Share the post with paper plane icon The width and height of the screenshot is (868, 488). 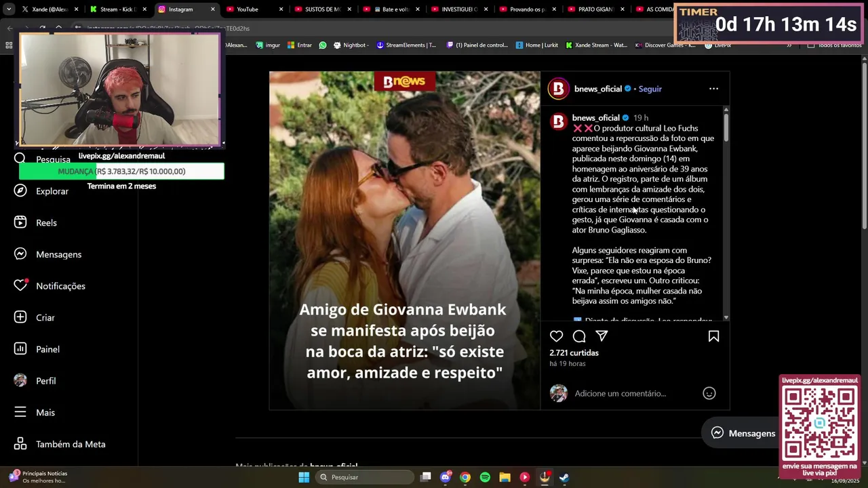pyautogui.click(x=601, y=336)
